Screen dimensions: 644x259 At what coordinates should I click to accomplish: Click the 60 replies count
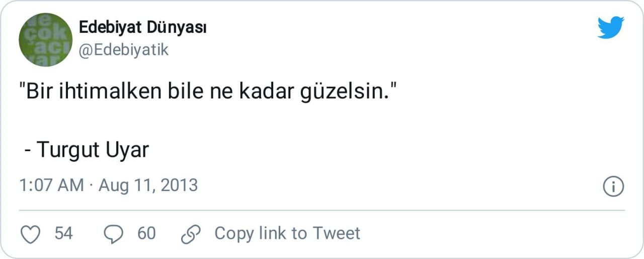[146, 233]
